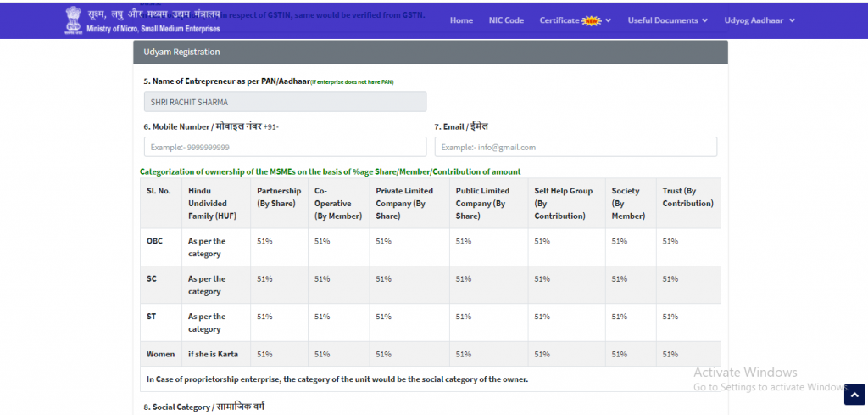Click the NEW badge beside Certificate
The image size is (868, 415).
pos(592,20)
